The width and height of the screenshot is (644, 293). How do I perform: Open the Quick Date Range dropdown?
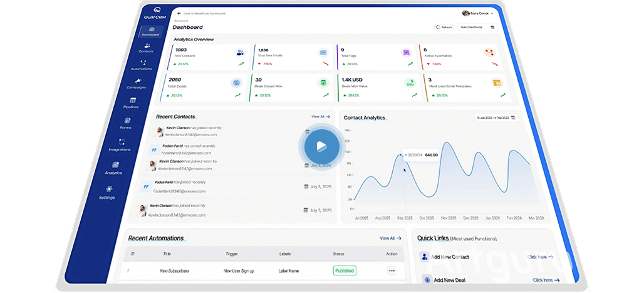tap(477, 27)
